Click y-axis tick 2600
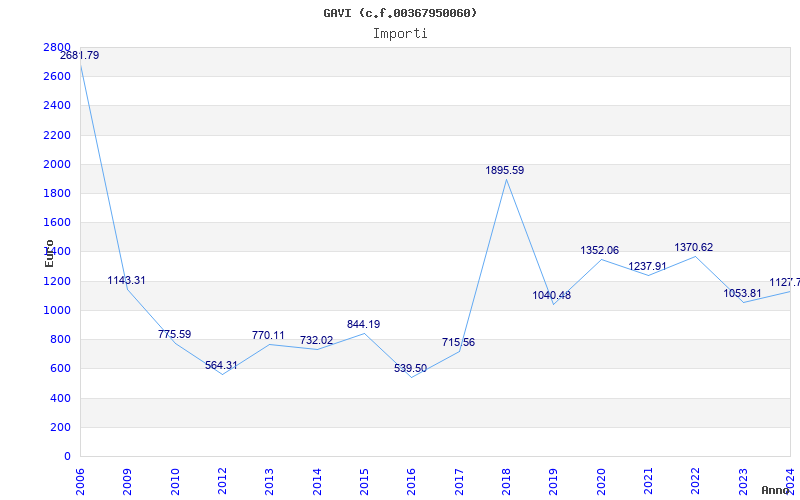The width and height of the screenshot is (800, 500). pos(57,77)
